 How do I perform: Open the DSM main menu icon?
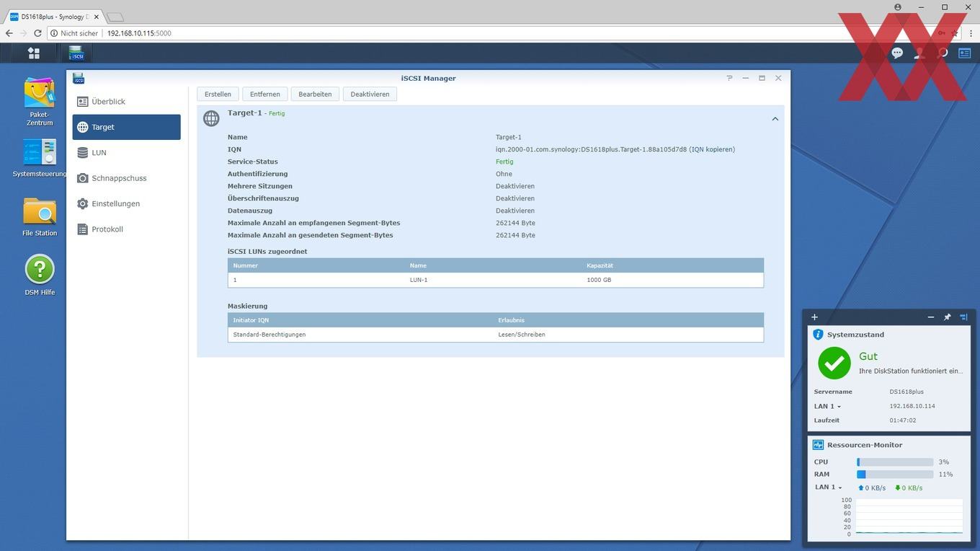(33, 53)
